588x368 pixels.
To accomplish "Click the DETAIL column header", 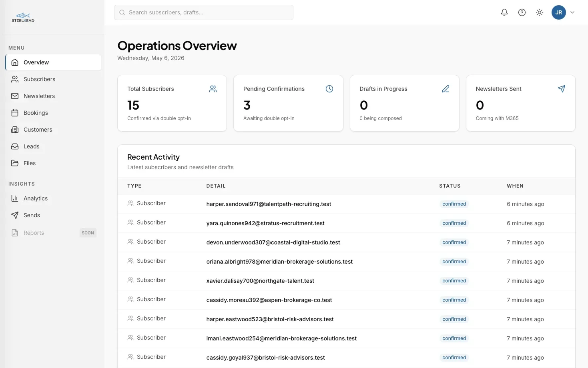I will [x=216, y=186].
